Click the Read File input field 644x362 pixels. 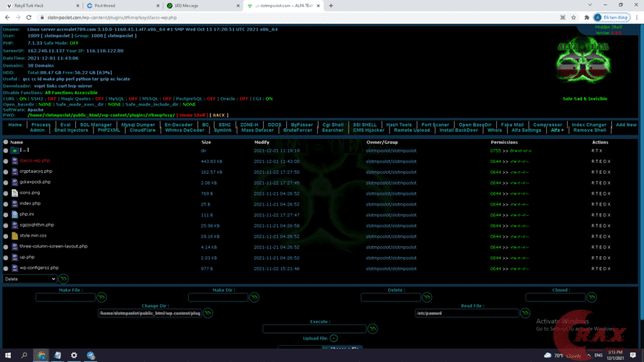click(x=467, y=313)
